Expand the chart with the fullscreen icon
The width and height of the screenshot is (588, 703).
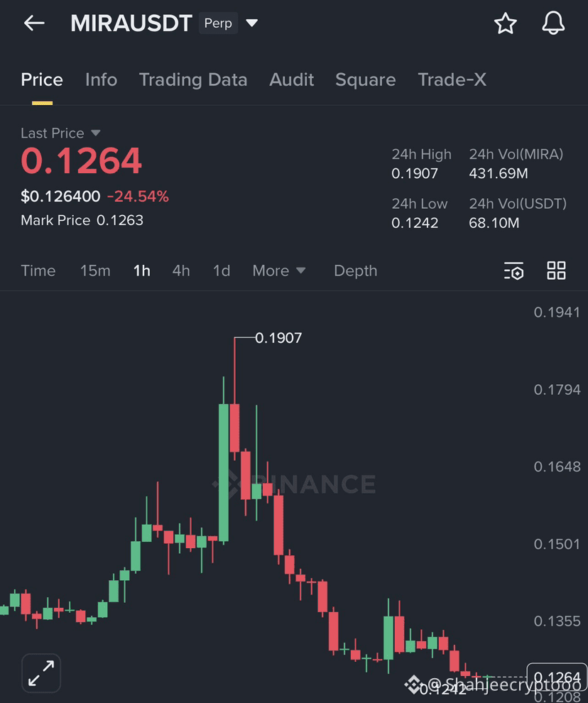[40, 672]
